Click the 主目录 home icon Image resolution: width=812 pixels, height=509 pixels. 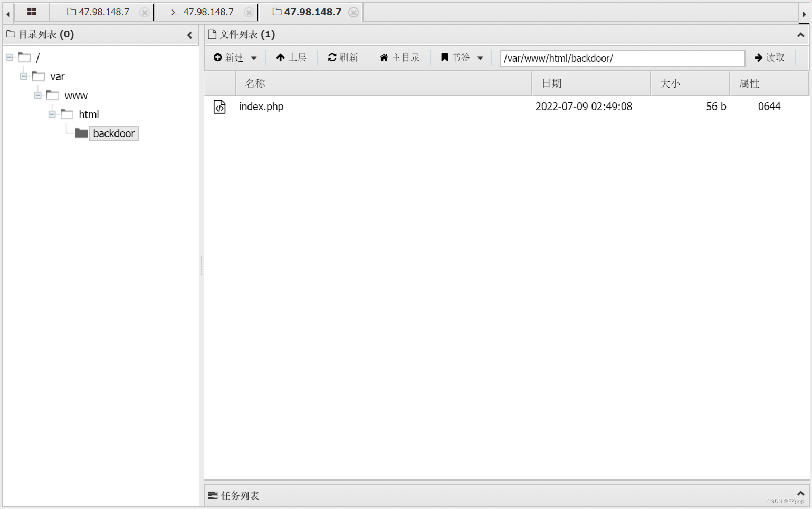coord(384,57)
